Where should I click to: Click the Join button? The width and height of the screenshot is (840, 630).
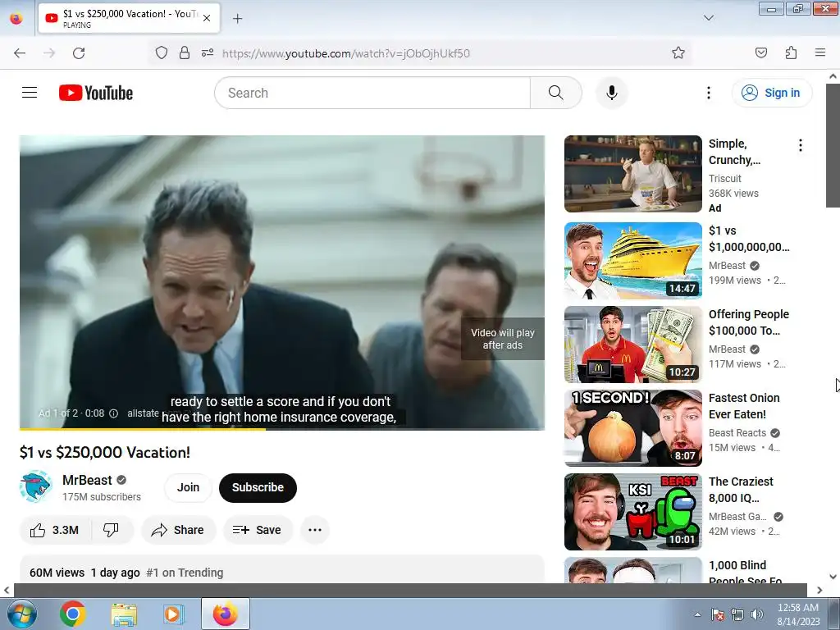[x=188, y=487]
